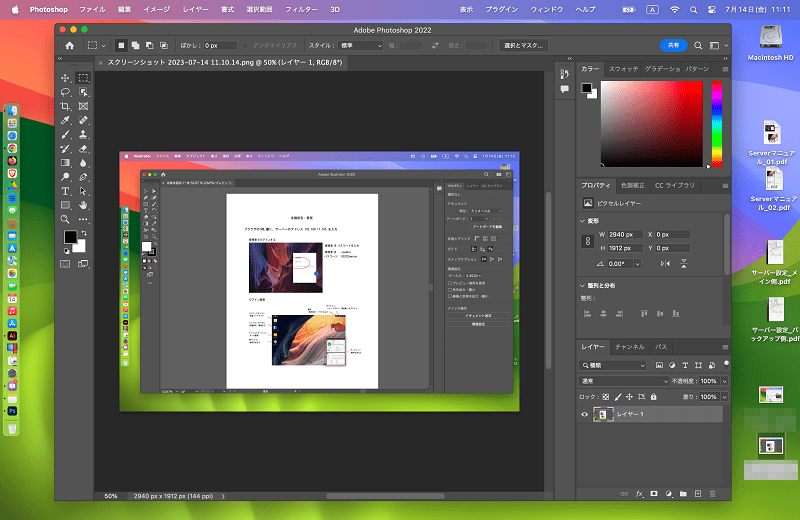Select the Zoom tool in toolbox

tap(65, 219)
